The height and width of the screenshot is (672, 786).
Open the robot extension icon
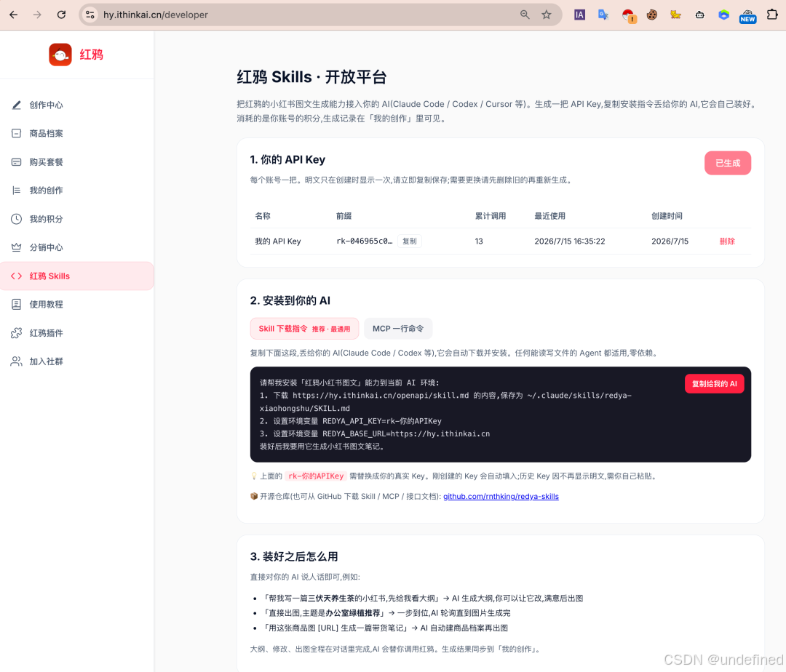(x=700, y=15)
